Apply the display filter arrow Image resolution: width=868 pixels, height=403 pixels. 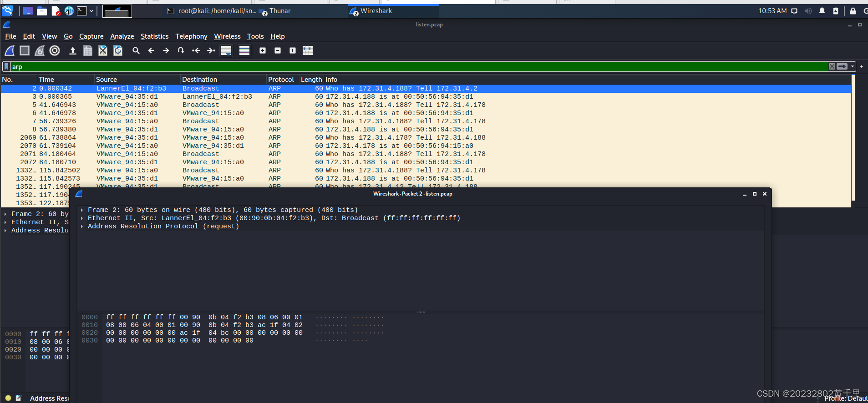pos(843,66)
